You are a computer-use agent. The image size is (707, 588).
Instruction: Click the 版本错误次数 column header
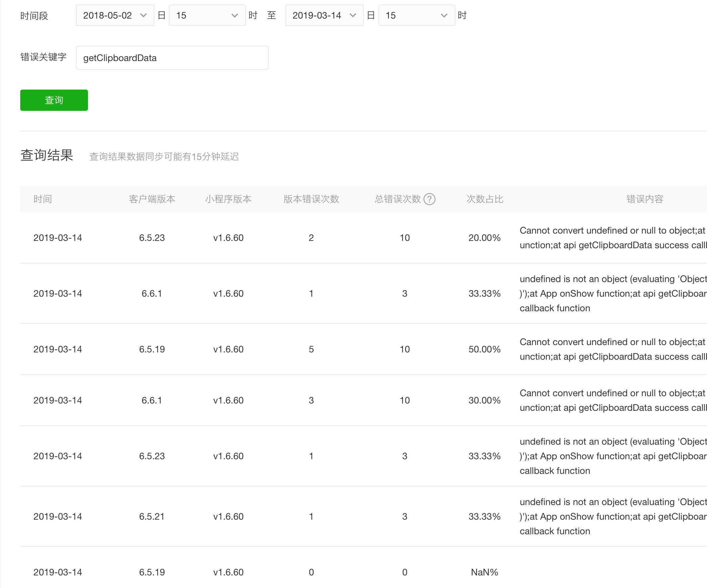[311, 199]
